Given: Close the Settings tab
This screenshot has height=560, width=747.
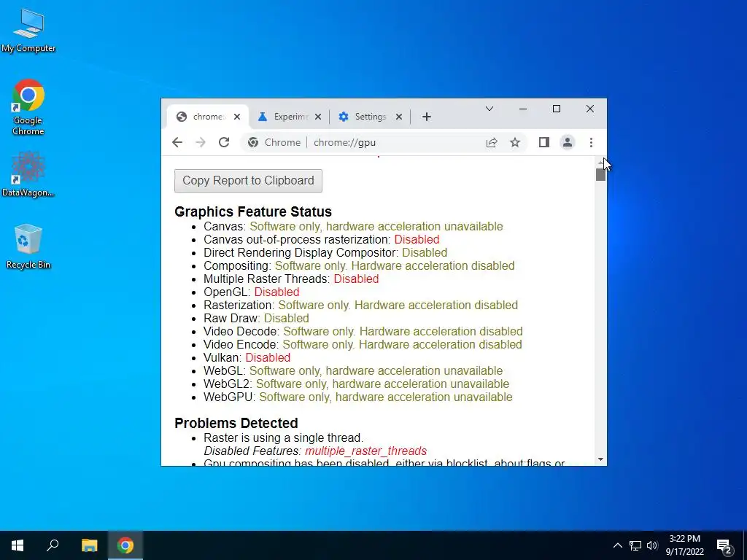Looking at the screenshot, I should (x=399, y=117).
